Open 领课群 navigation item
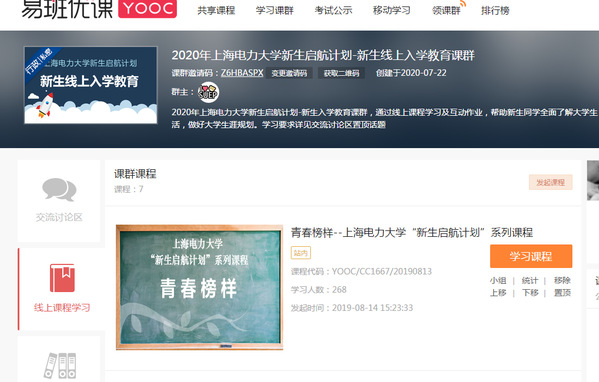This screenshot has width=599, height=382. (x=446, y=11)
